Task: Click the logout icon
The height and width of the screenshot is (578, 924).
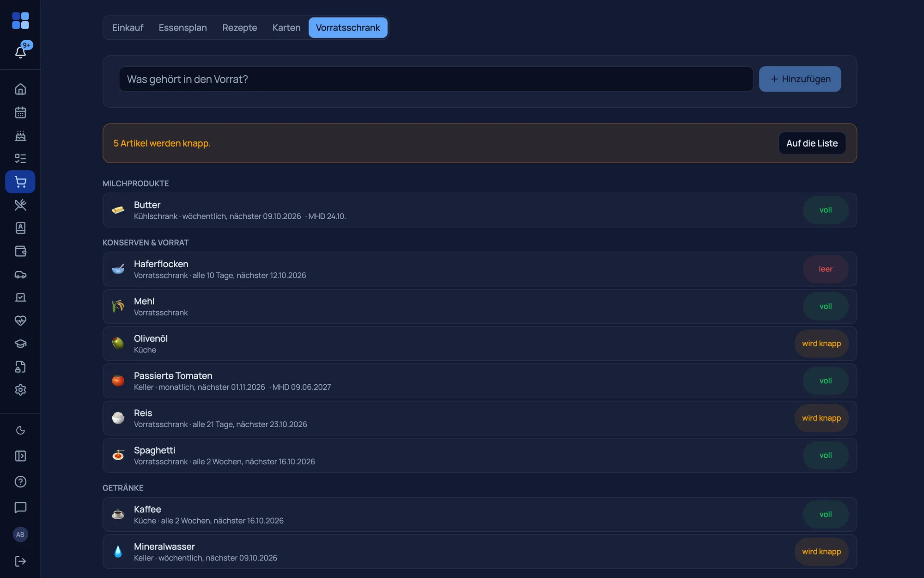Action: [20, 561]
